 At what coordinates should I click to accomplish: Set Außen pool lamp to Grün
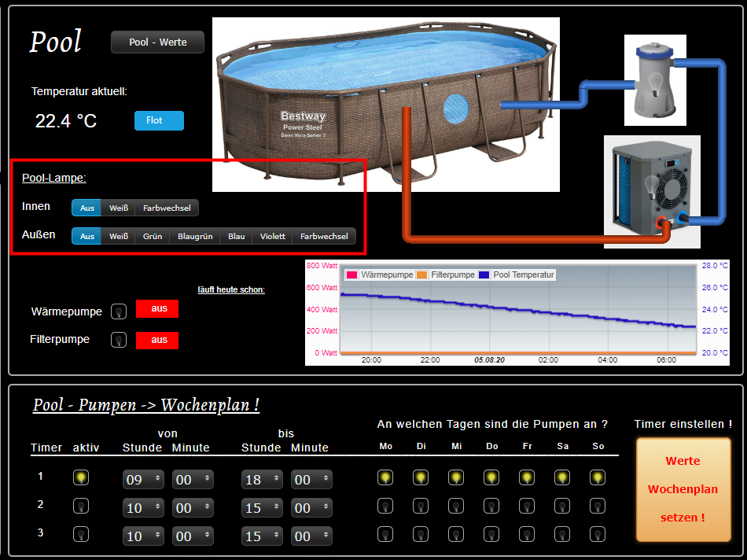tap(153, 236)
